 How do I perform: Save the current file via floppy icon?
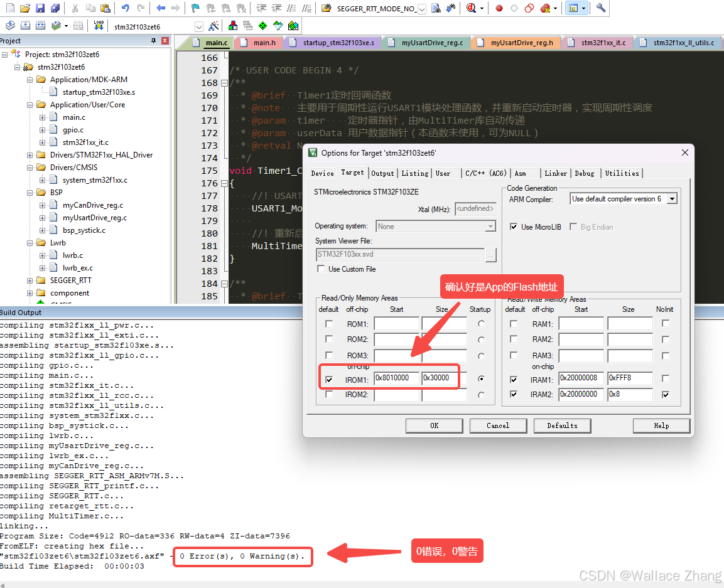pyautogui.click(x=40, y=8)
